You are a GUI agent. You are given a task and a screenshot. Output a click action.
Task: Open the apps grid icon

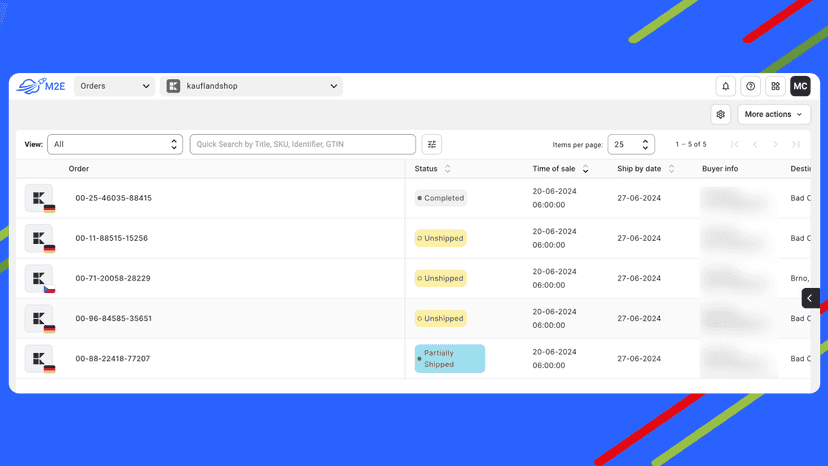775,86
